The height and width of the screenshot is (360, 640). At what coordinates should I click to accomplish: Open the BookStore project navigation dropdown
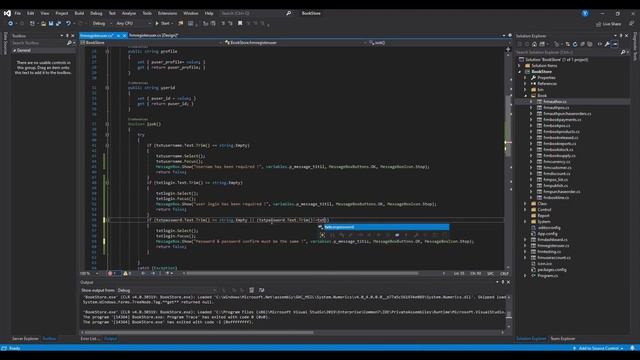click(x=151, y=42)
